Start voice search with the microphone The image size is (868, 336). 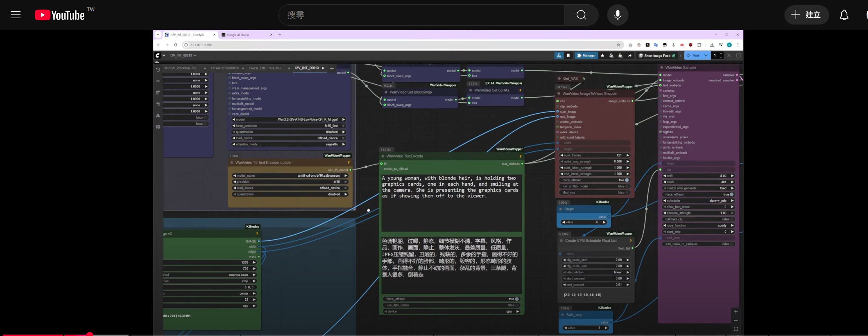pos(617,15)
